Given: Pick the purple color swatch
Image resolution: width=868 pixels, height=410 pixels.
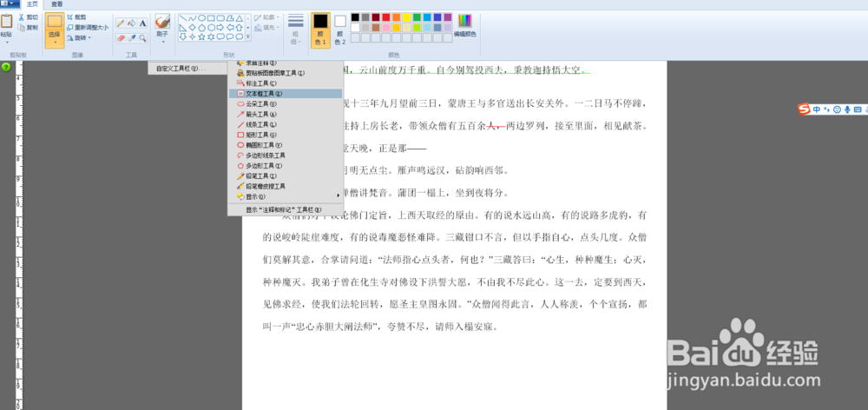Looking at the screenshot, I should coord(447,17).
